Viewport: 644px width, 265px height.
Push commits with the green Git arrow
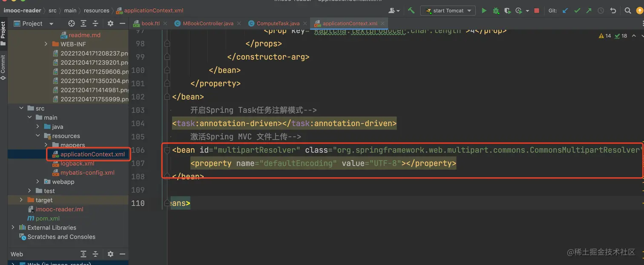pyautogui.click(x=589, y=11)
